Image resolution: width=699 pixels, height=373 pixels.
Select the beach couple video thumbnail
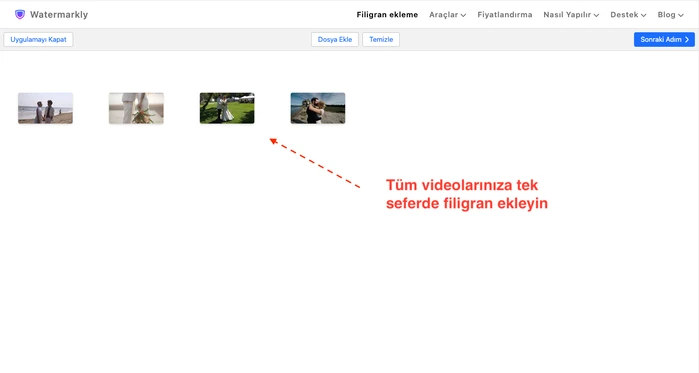click(45, 108)
